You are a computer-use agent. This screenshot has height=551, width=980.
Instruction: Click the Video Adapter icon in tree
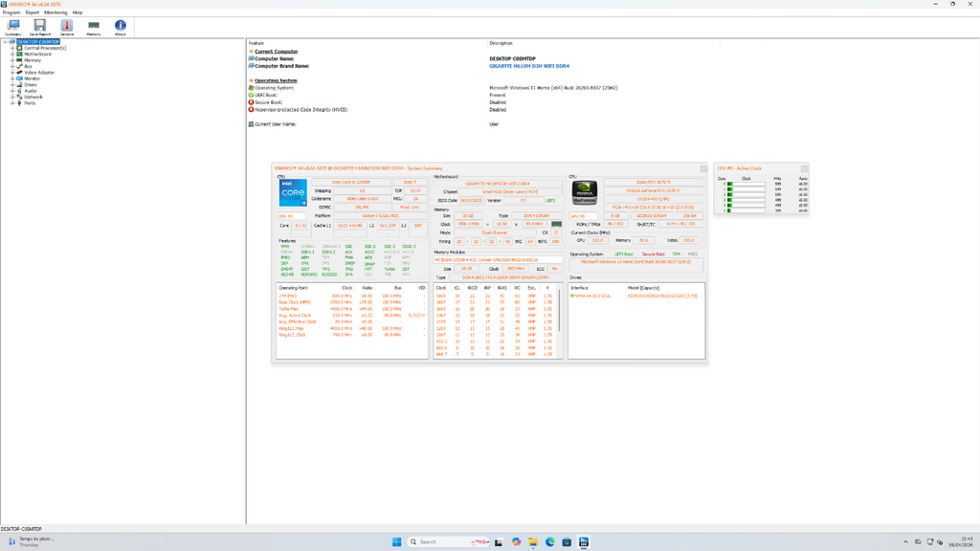(x=19, y=73)
